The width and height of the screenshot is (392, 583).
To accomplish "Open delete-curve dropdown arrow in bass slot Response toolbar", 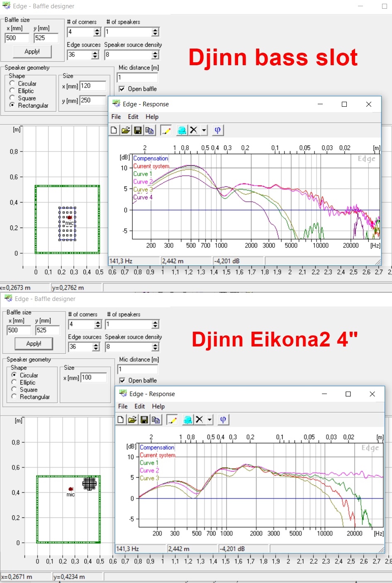I will click(x=204, y=130).
